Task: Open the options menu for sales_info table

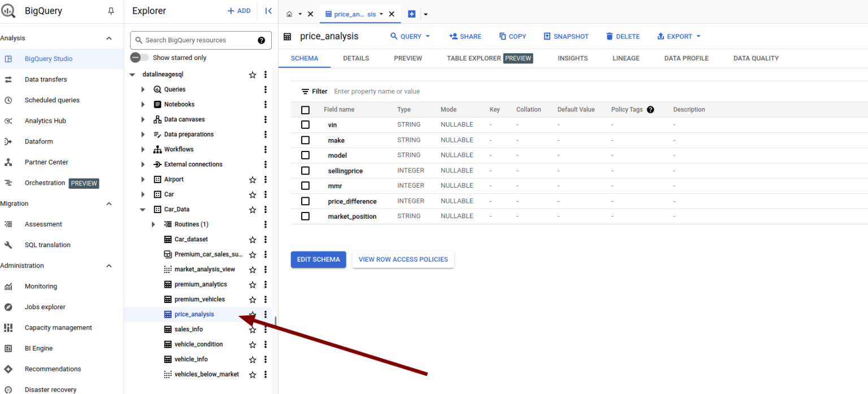Action: tap(266, 329)
